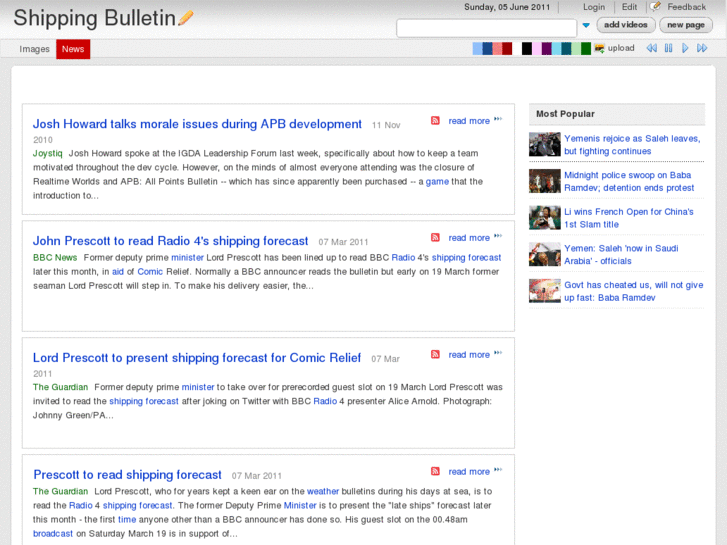Click inside the search text field
Image resolution: width=727 pixels, height=545 pixels.
pyautogui.click(x=486, y=28)
